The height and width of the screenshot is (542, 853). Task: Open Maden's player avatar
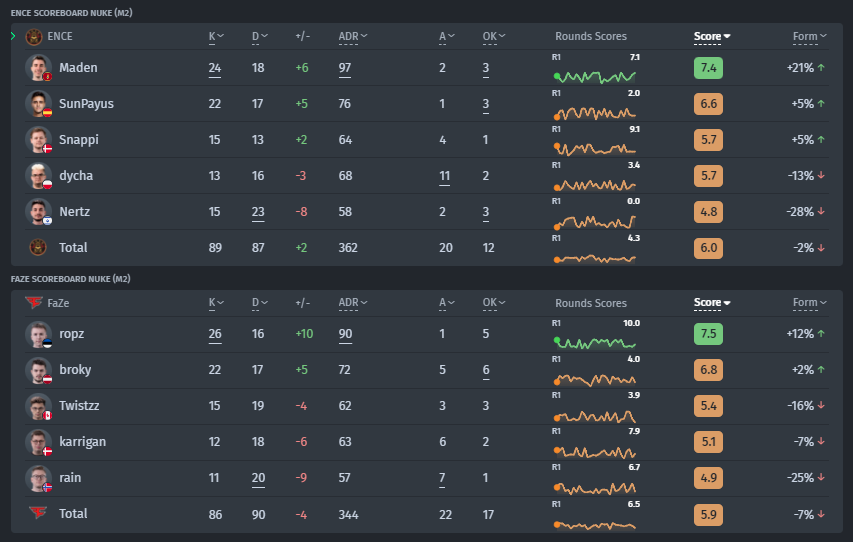39,68
